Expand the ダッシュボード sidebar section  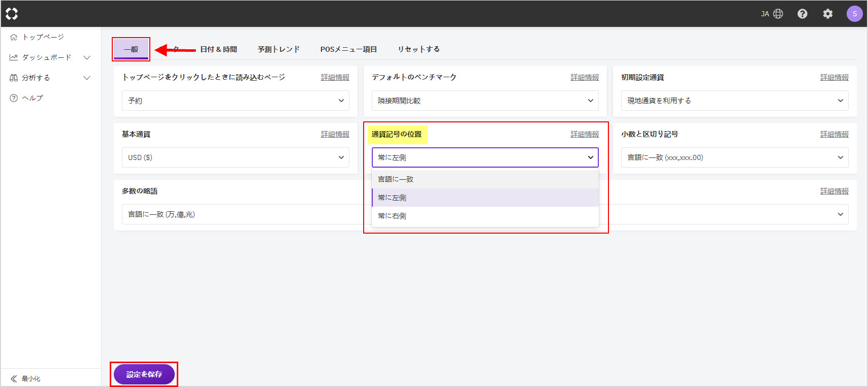[87, 57]
